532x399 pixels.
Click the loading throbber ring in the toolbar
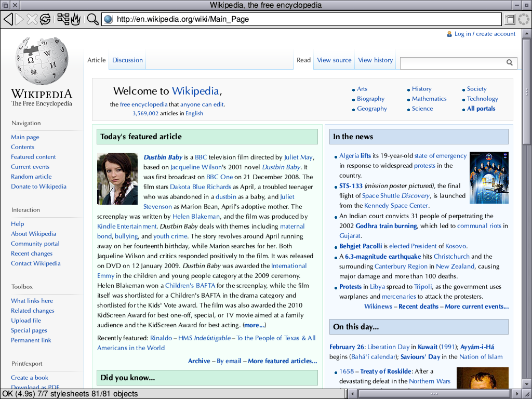(x=524, y=19)
